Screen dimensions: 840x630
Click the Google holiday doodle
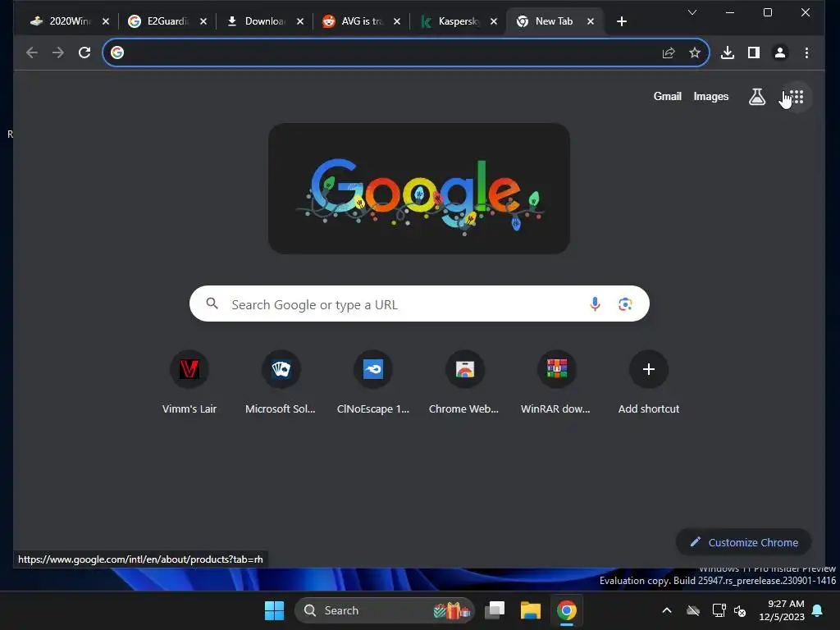click(x=419, y=189)
